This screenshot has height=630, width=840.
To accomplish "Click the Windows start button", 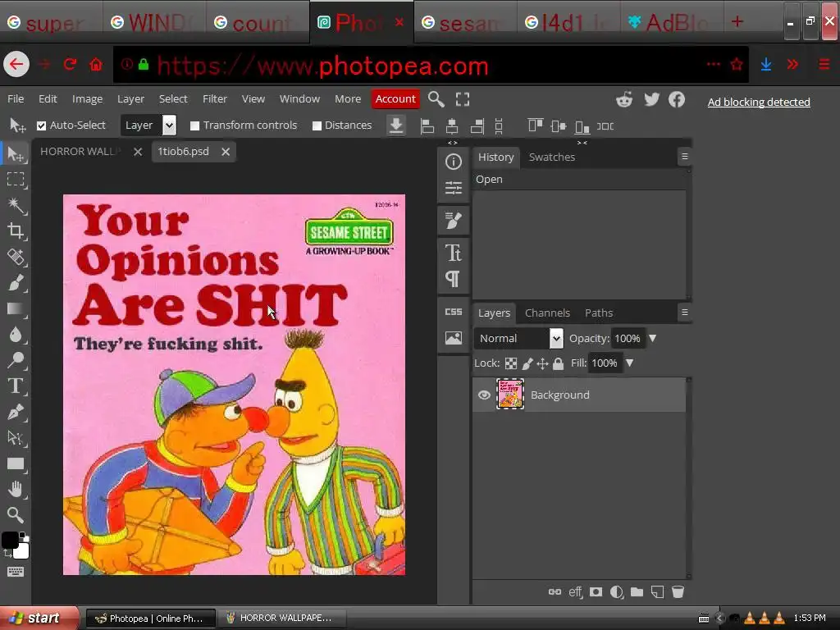I will 39,619.
